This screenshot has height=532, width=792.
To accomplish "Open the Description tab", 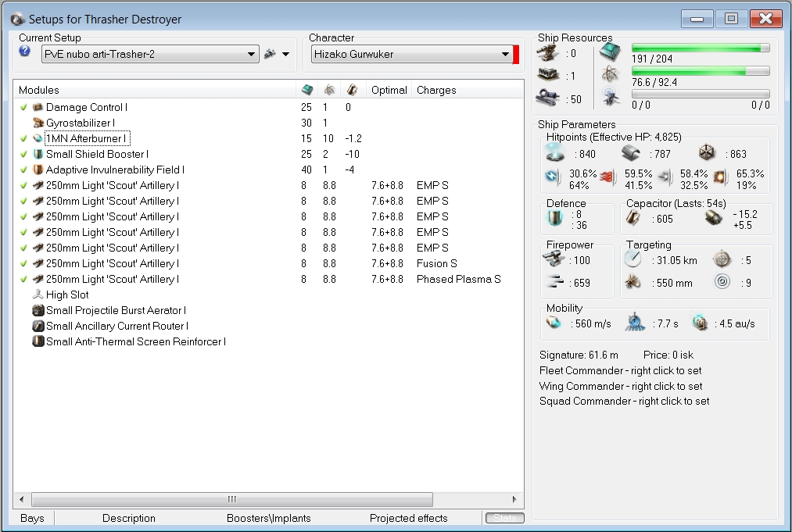I will (x=129, y=518).
